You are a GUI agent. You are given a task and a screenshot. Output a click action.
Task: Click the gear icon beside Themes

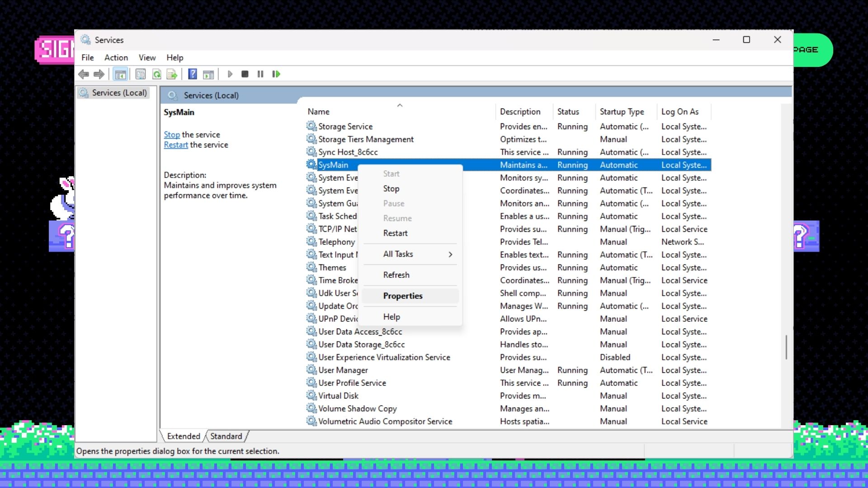[x=311, y=267]
